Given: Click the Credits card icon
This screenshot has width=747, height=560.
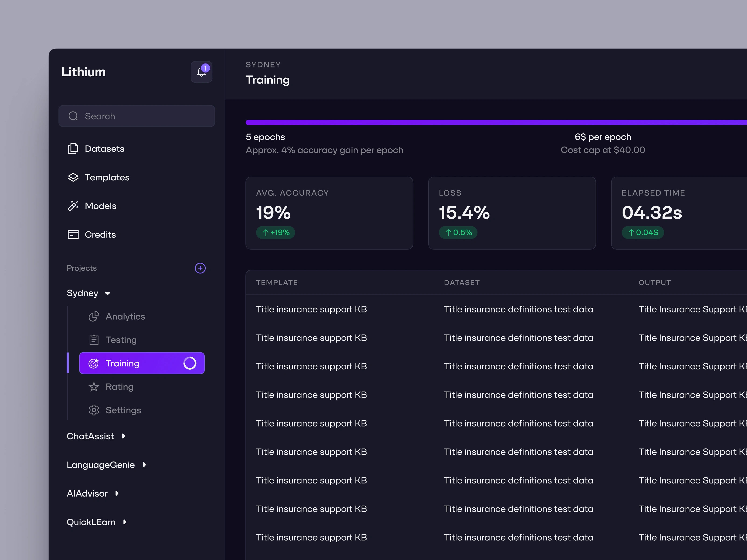Looking at the screenshot, I should click(x=73, y=234).
